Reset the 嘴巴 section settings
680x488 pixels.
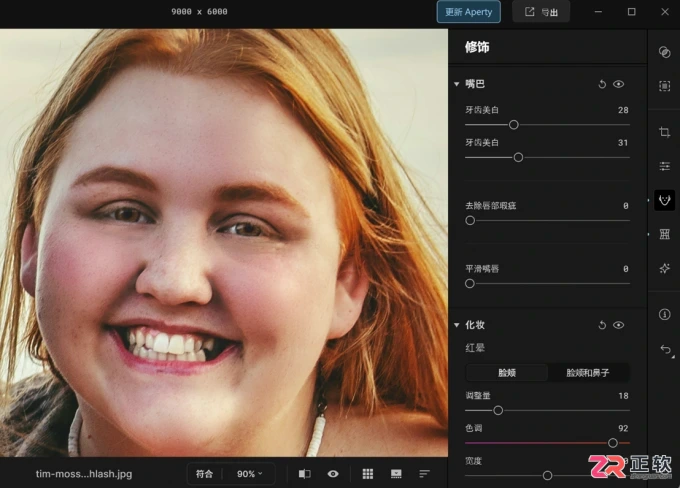pos(602,84)
